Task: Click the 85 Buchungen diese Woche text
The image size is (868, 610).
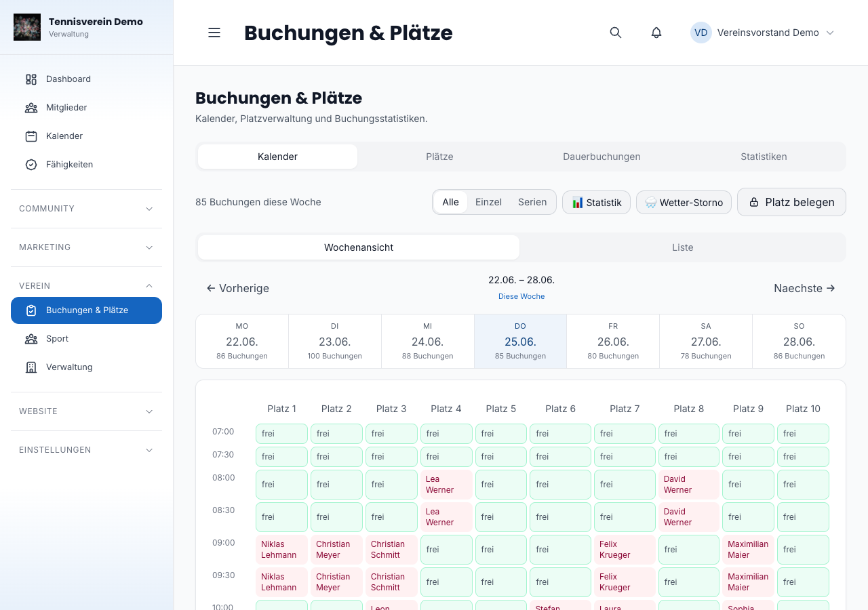Action: pyautogui.click(x=258, y=202)
